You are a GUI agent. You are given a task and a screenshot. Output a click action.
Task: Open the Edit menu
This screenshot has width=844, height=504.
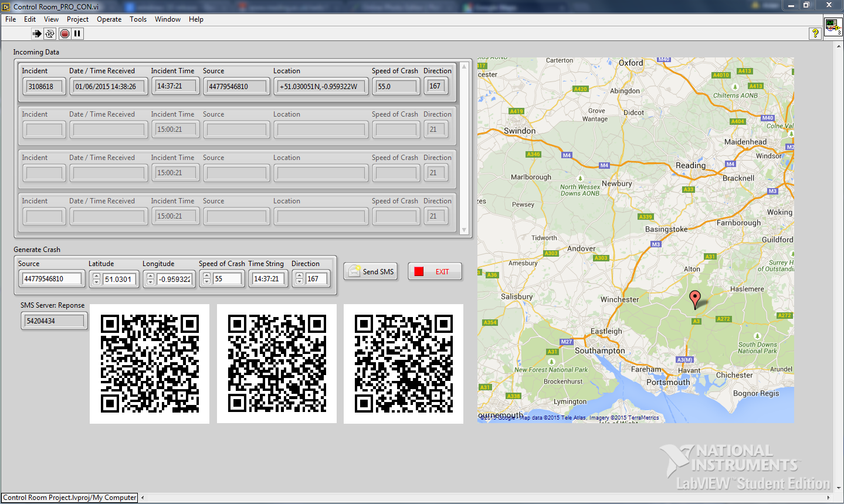click(x=30, y=19)
